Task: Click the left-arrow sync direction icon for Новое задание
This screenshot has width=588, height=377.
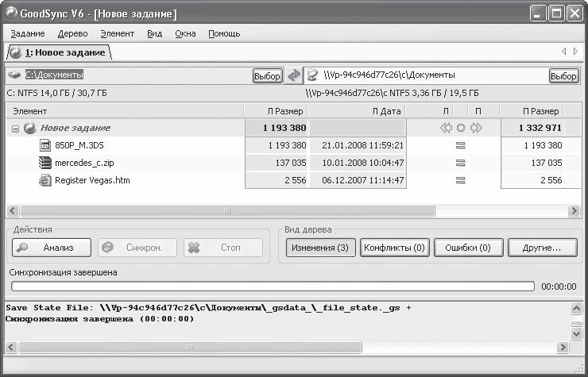Action: click(446, 128)
